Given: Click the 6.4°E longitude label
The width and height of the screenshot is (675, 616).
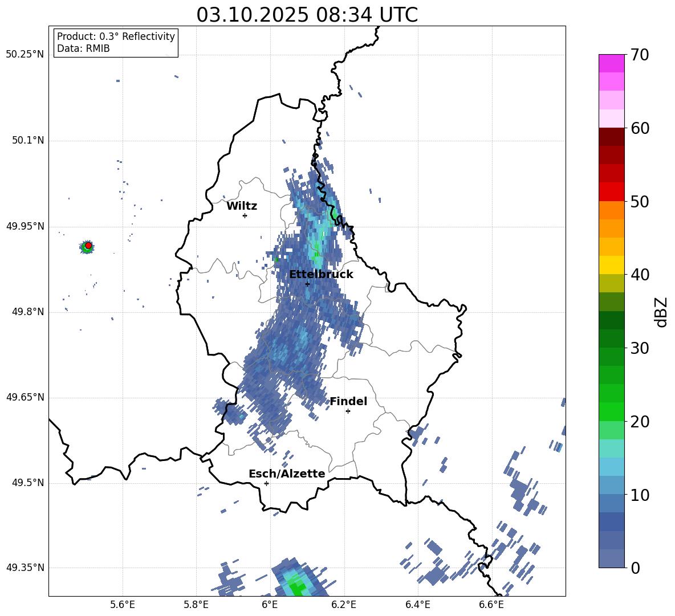Looking at the screenshot, I should coord(417,605).
